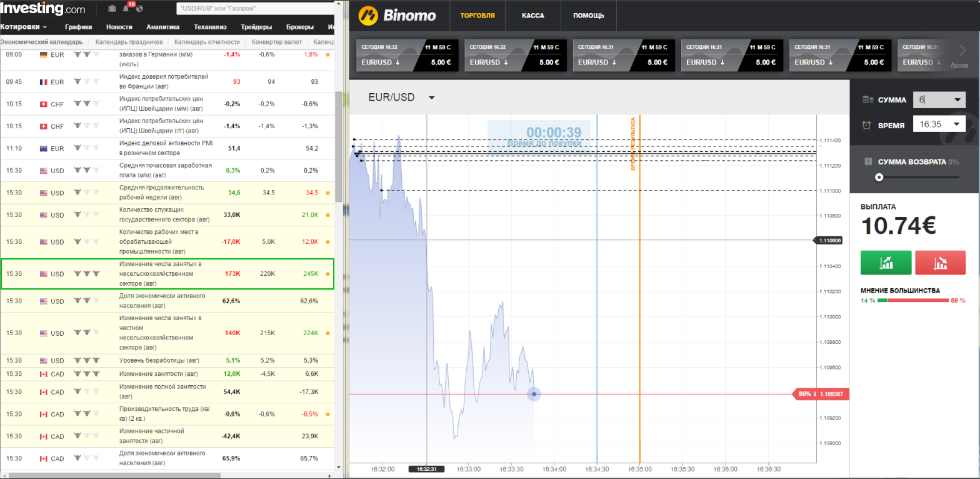
Task: Click the German flag in 09:00 EUR row
Action: tap(44, 55)
